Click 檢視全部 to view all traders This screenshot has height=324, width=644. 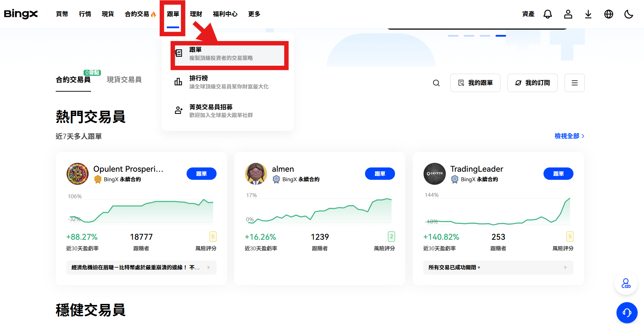click(566, 136)
